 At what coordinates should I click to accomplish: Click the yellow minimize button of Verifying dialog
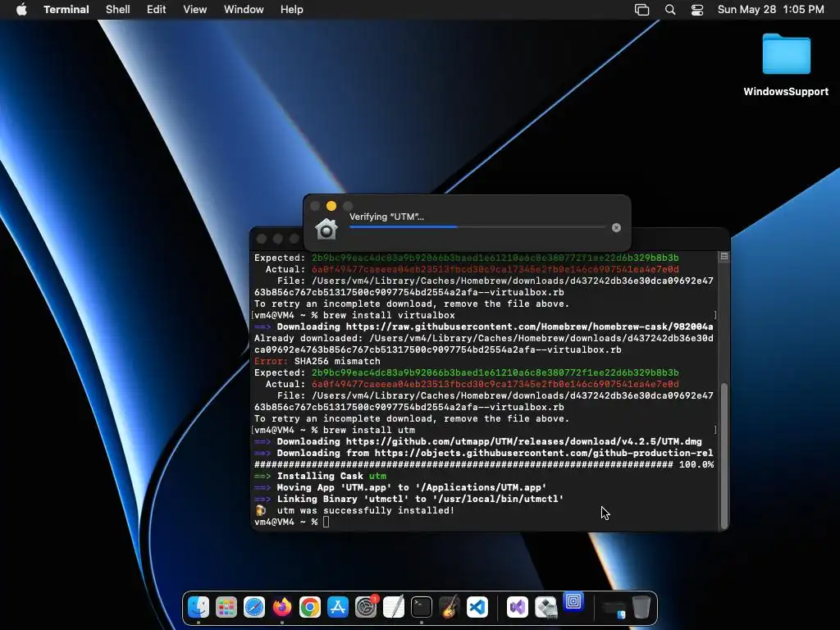(x=331, y=206)
